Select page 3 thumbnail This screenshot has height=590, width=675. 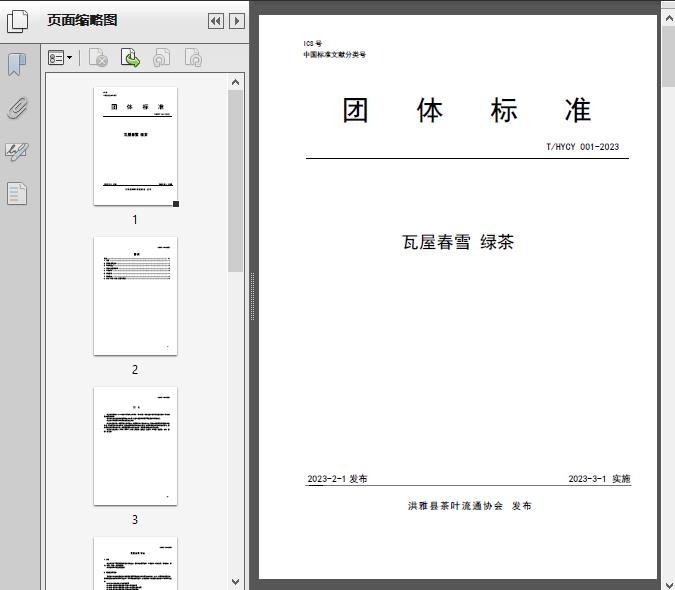(135, 446)
